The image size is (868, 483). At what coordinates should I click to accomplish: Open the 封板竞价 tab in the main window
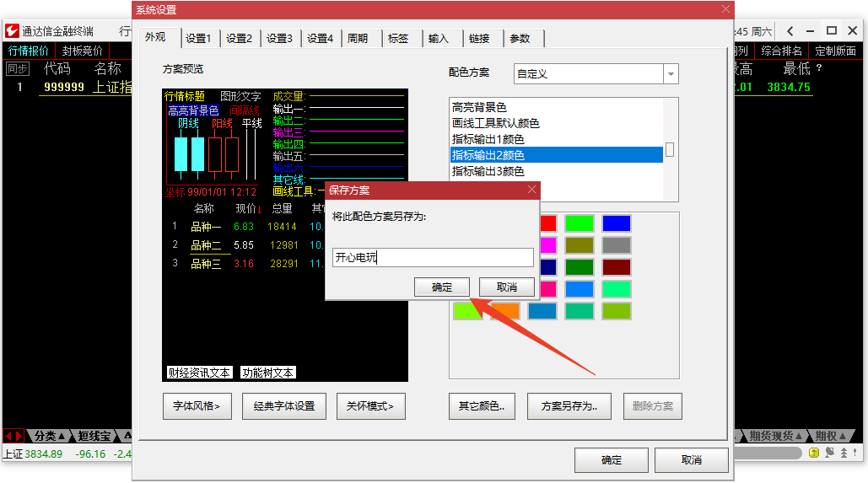pos(83,51)
